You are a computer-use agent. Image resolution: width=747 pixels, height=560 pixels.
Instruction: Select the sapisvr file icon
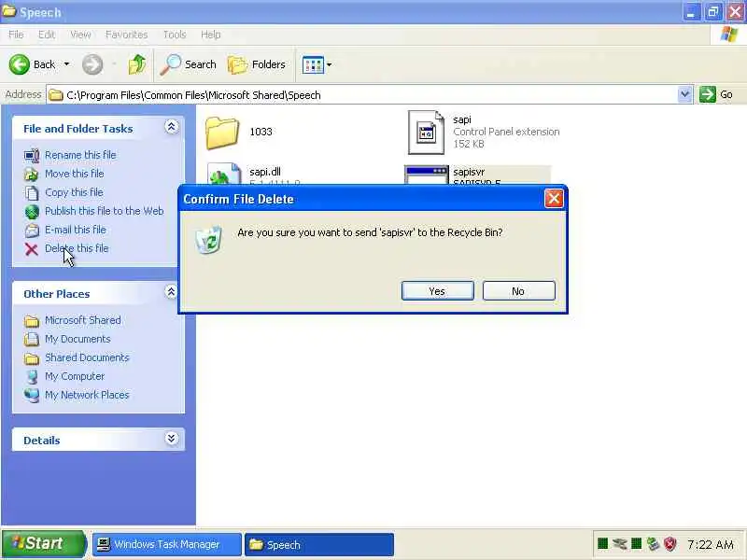427,175
